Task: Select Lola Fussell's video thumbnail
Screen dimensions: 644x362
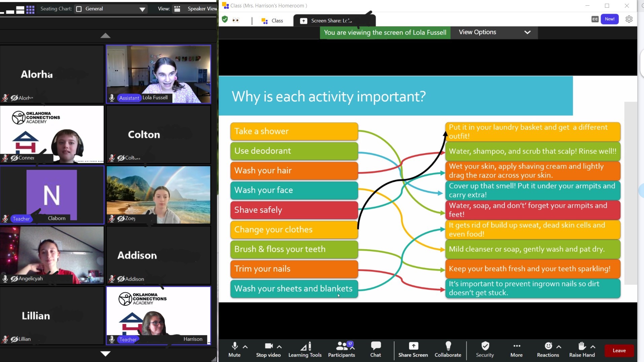Action: (158, 74)
